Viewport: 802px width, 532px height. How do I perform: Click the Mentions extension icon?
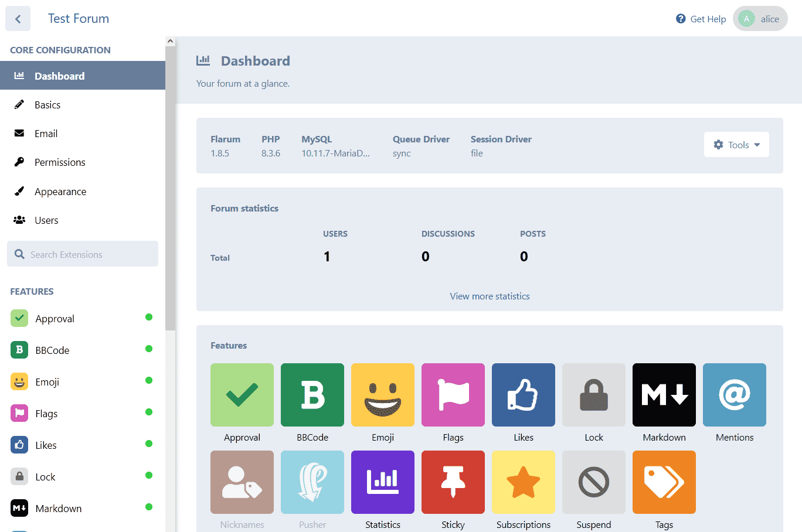coord(734,395)
